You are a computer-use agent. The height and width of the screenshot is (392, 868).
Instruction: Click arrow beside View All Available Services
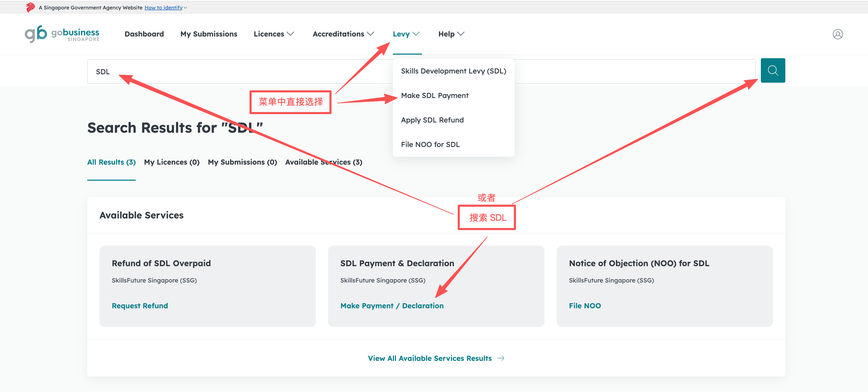pos(501,358)
